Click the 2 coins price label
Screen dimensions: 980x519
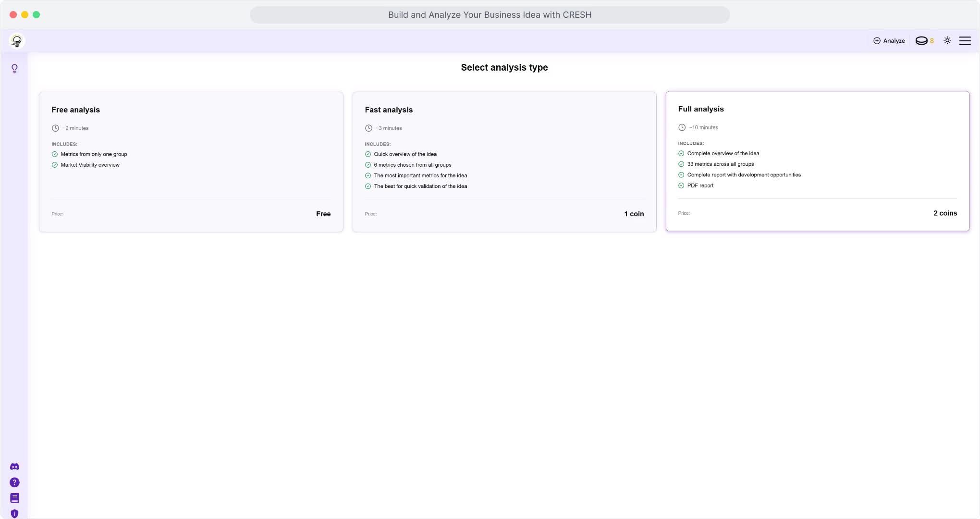[945, 213]
